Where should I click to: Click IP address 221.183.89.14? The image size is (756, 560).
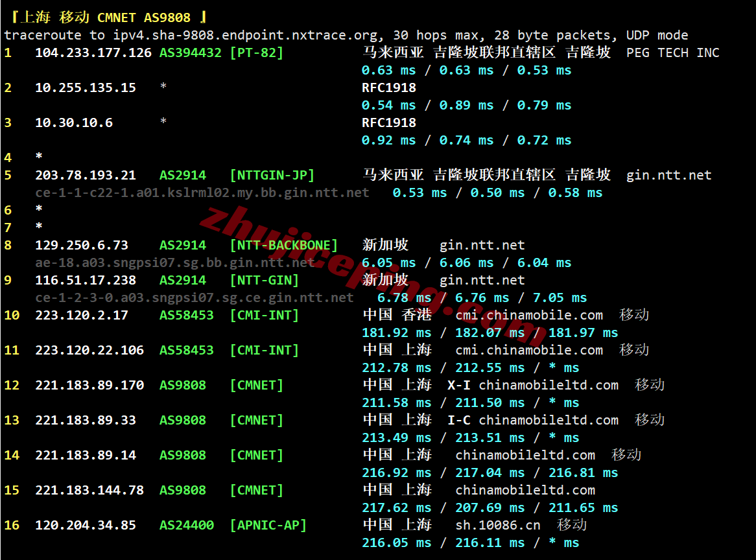(x=86, y=455)
